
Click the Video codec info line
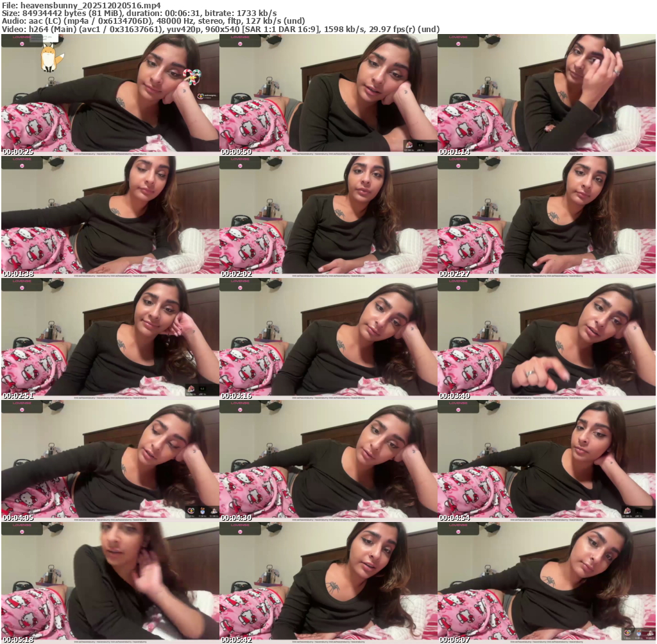point(221,29)
